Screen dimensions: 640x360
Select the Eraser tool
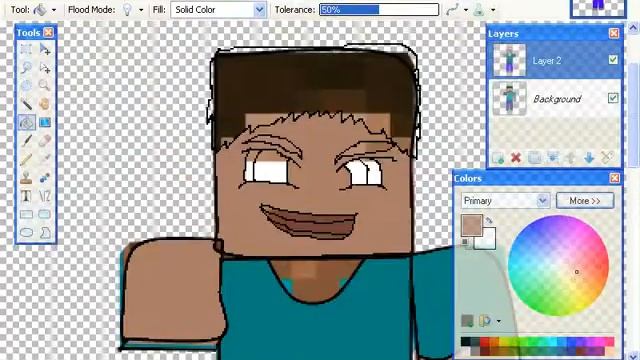[45, 141]
